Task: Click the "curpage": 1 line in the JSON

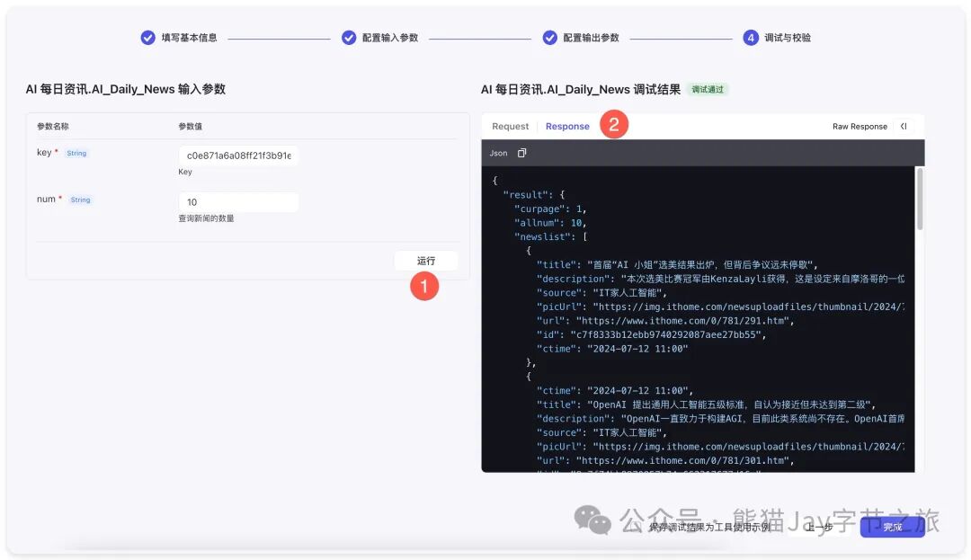Action: (550, 209)
